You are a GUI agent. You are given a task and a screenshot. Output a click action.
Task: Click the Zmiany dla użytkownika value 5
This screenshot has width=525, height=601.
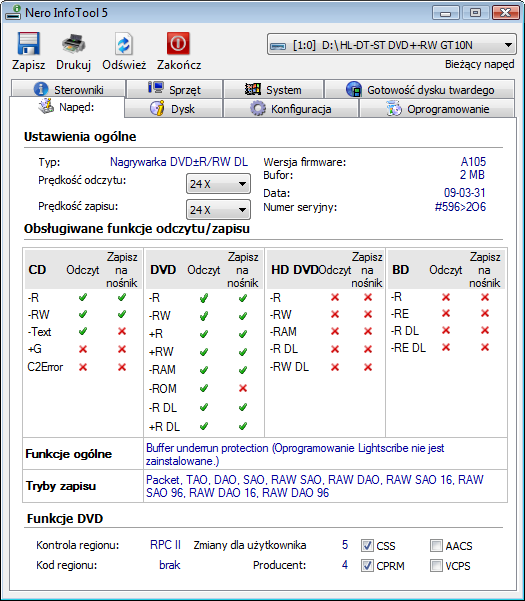pos(345,545)
